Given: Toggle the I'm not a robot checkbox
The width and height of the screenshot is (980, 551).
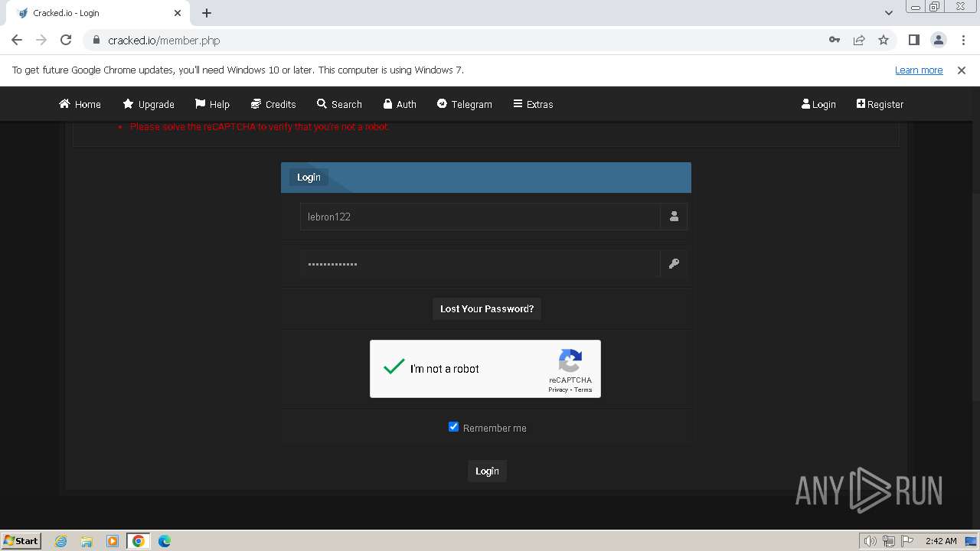Looking at the screenshot, I should click(x=394, y=368).
